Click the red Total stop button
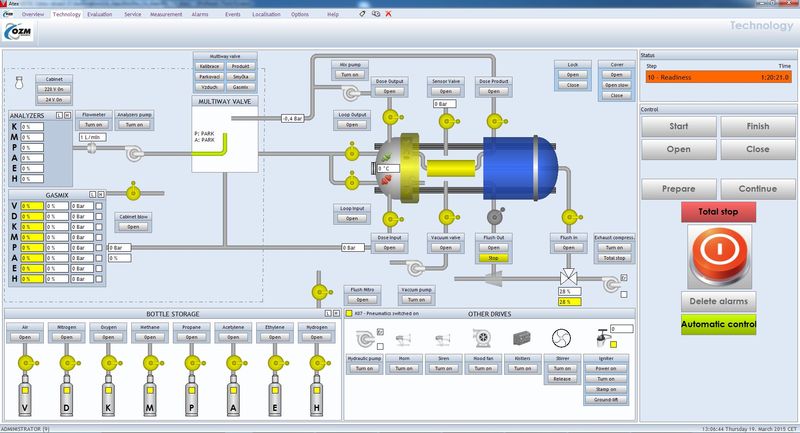800x433 pixels. pyautogui.click(x=718, y=212)
